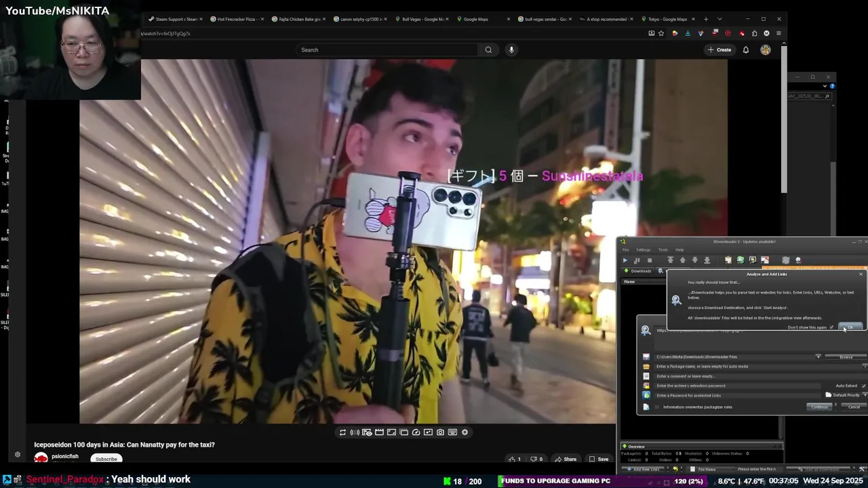Viewport: 868px width, 488px height.
Task: Click Move up arrow icon in JDownloader
Action: [682, 260]
